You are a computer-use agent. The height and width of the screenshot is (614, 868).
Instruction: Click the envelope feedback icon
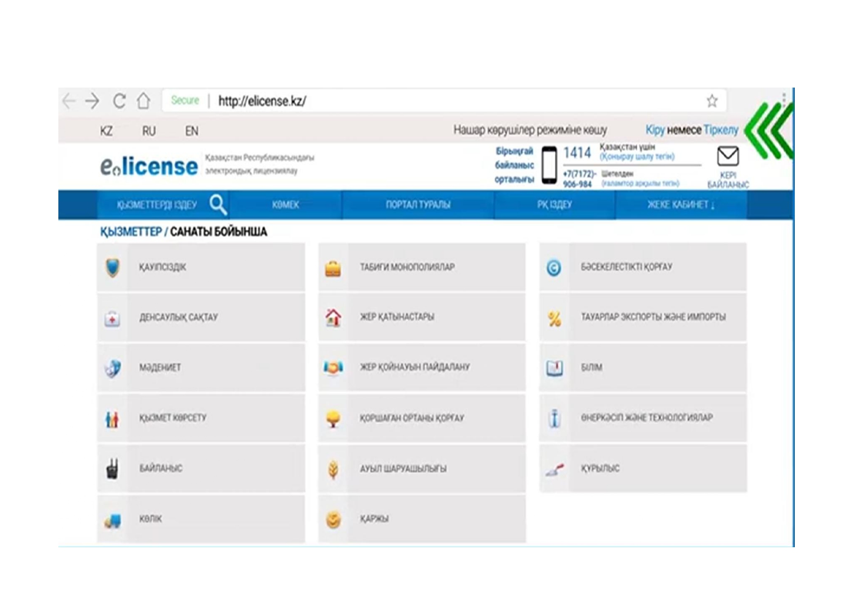[728, 156]
